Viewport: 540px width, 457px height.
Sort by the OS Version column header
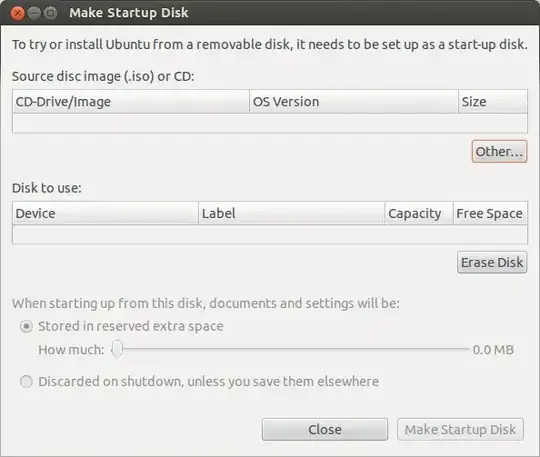(354, 102)
